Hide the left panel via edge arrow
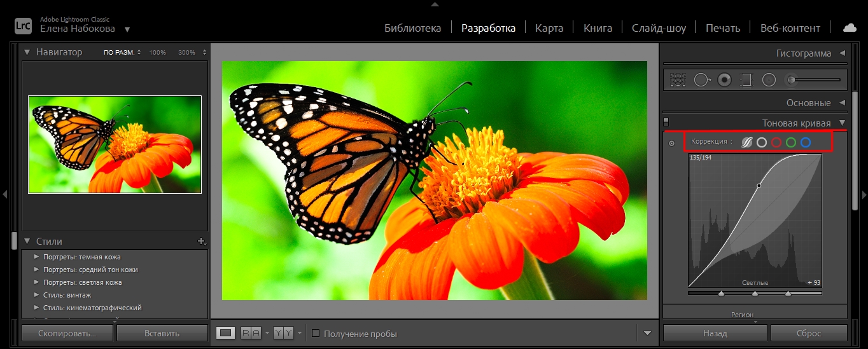868x349 pixels. coord(4,195)
